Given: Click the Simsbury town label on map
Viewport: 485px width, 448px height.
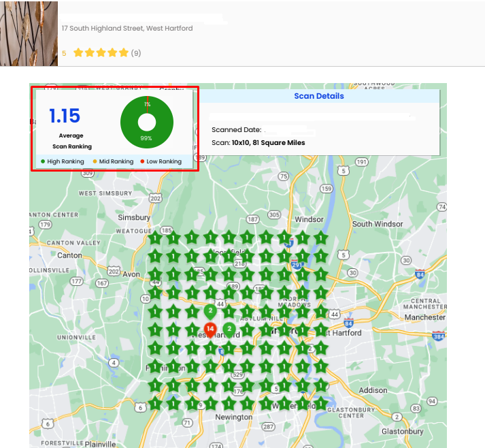Looking at the screenshot, I should (x=133, y=217).
